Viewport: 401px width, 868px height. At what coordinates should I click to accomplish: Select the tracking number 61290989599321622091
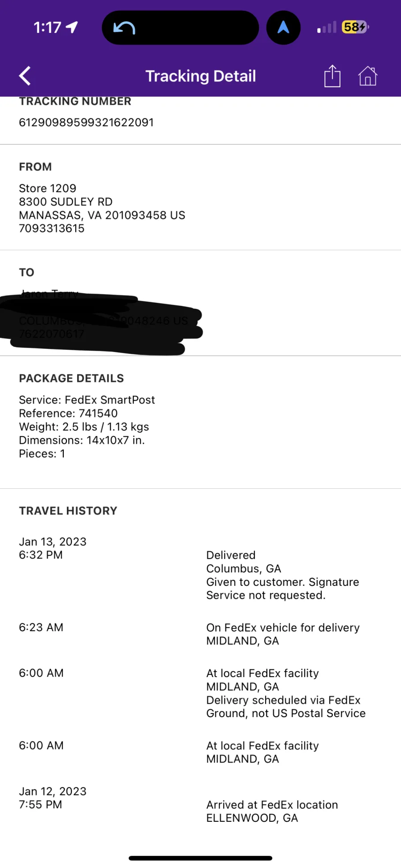[x=86, y=122]
